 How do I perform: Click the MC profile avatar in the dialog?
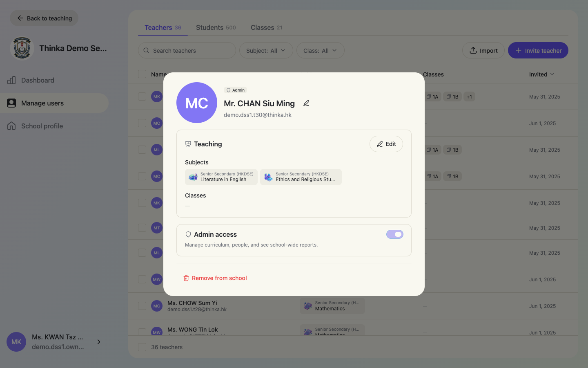point(197,103)
